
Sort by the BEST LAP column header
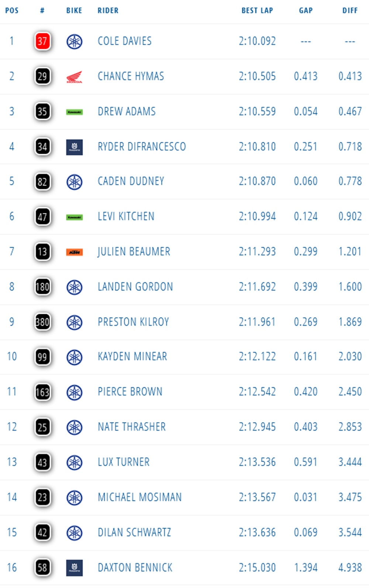tap(257, 10)
